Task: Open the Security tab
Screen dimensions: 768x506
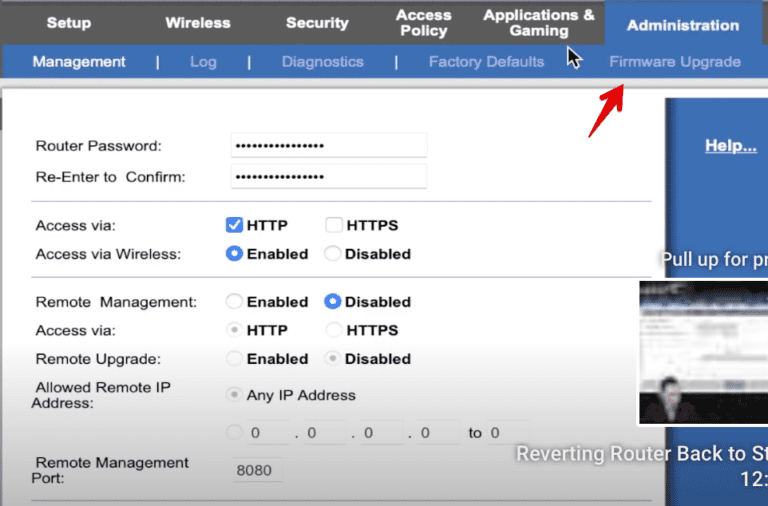Action: click(x=317, y=23)
